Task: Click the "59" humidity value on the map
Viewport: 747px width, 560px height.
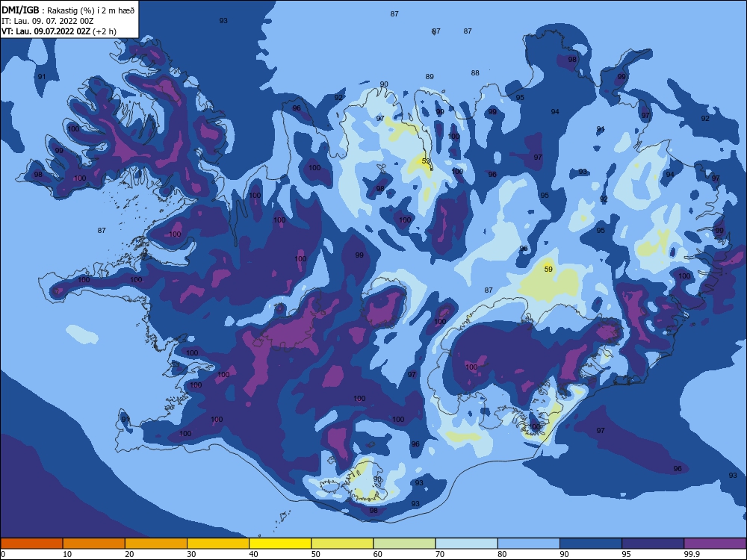Action: (x=548, y=269)
